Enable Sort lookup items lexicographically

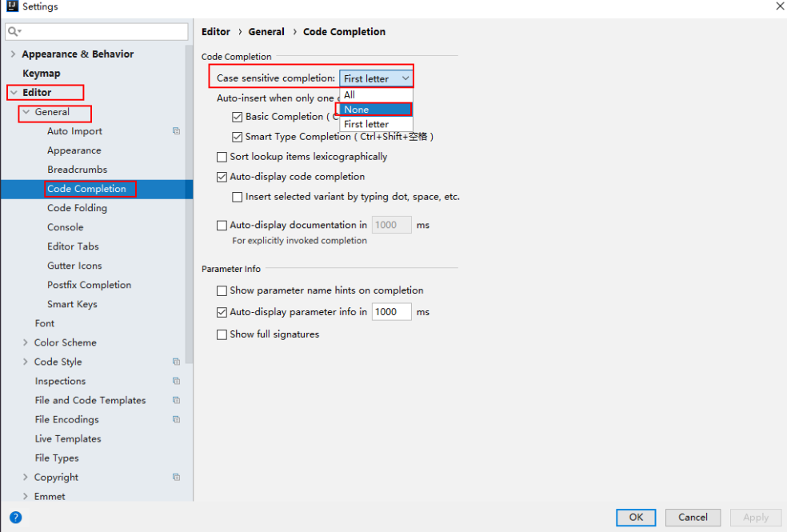(x=222, y=157)
